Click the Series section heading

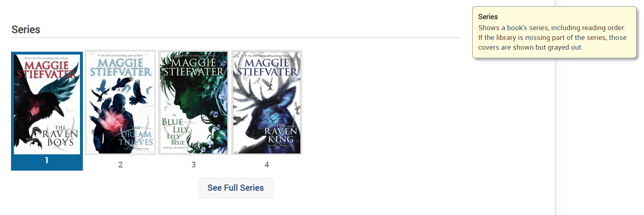[x=26, y=30]
